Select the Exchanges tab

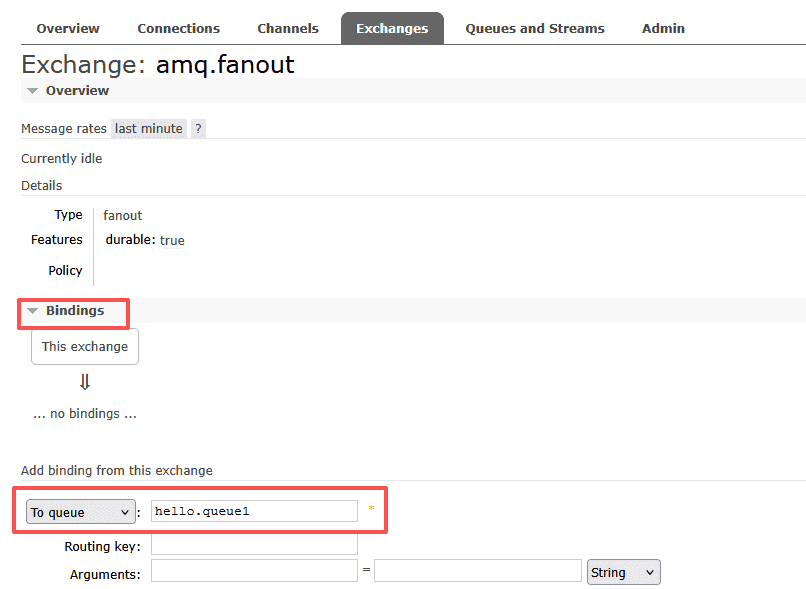392,28
